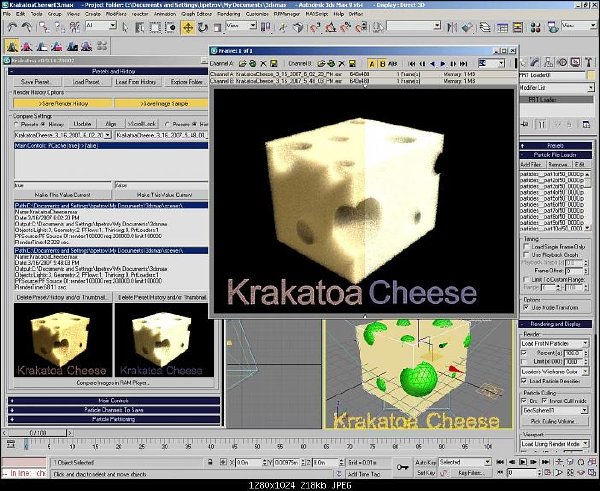Activate the Select and Rotate tool
Image resolution: width=600 pixels, height=491 pixels.
202,27
